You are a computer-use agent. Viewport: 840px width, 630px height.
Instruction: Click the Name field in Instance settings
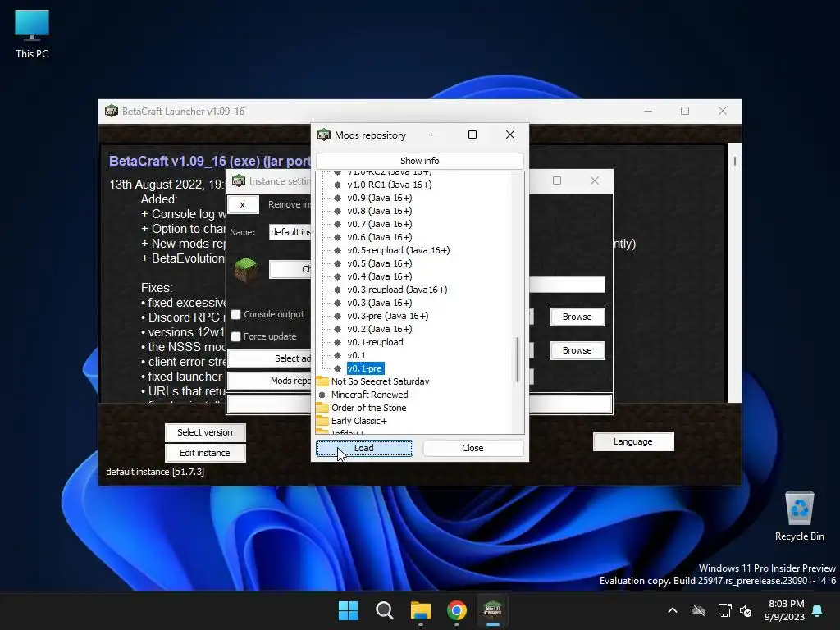pyautogui.click(x=290, y=232)
